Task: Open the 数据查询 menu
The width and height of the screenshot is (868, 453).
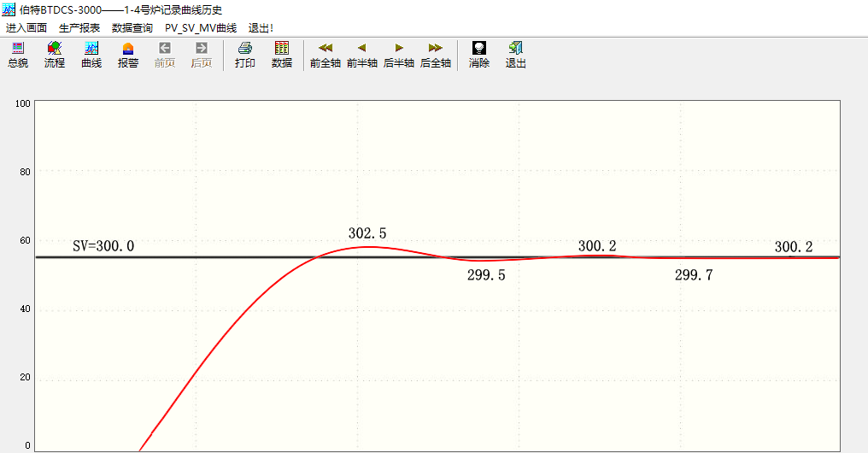Action: tap(132, 28)
